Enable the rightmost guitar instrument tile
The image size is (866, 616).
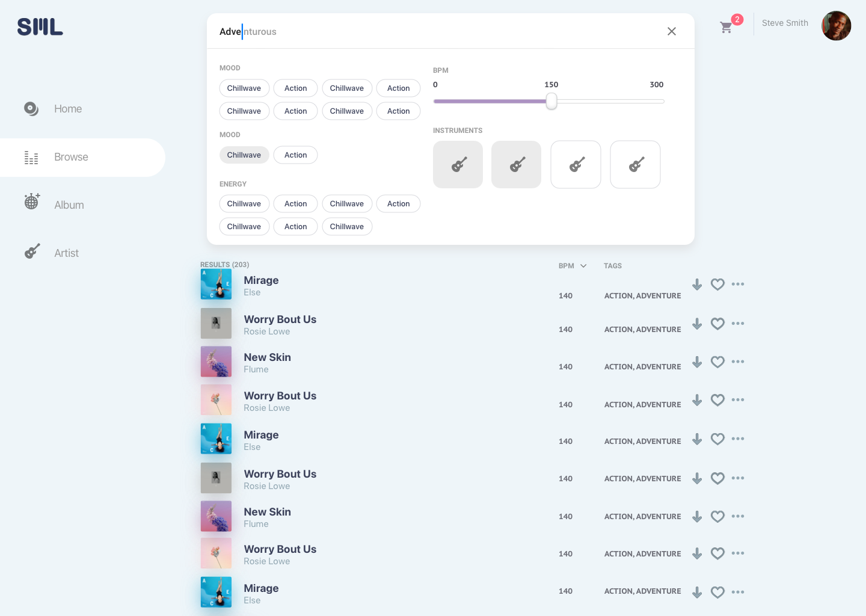pyautogui.click(x=635, y=165)
